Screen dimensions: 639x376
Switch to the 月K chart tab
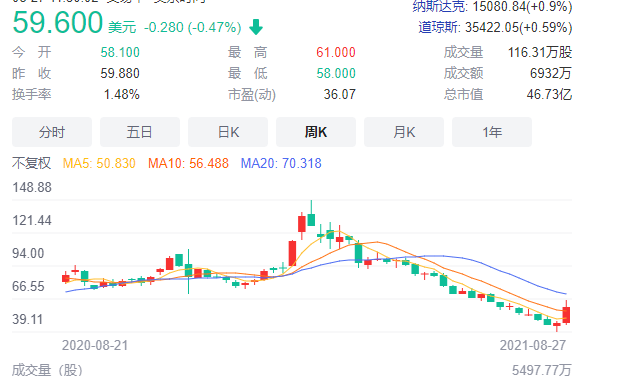pyautogui.click(x=404, y=132)
